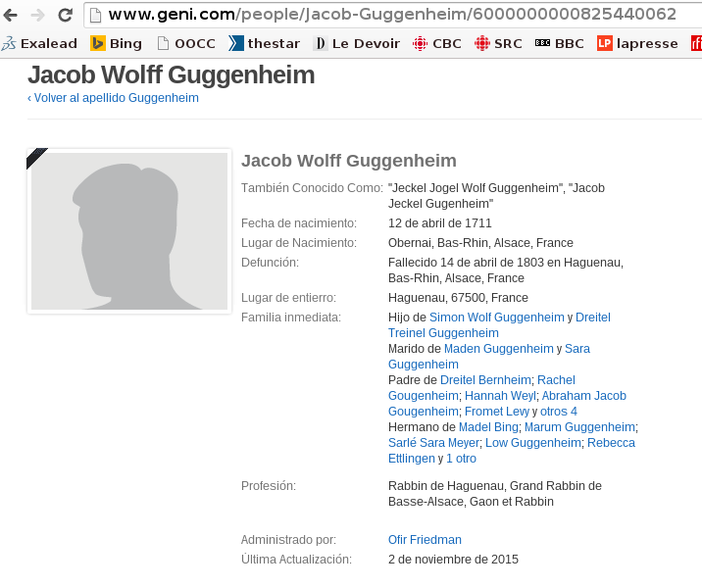
Task: Open the lapresse bookmark
Action: click(x=636, y=43)
